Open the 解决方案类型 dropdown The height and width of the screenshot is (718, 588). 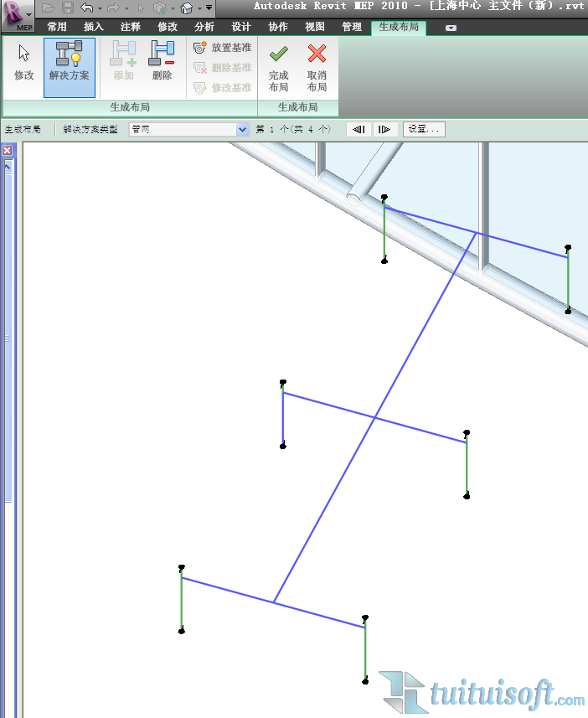point(243,129)
